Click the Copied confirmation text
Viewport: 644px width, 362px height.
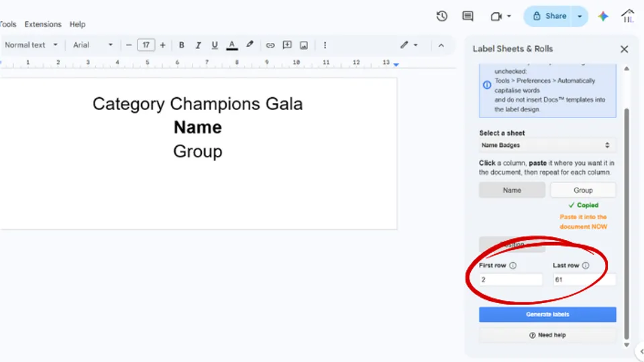click(583, 205)
